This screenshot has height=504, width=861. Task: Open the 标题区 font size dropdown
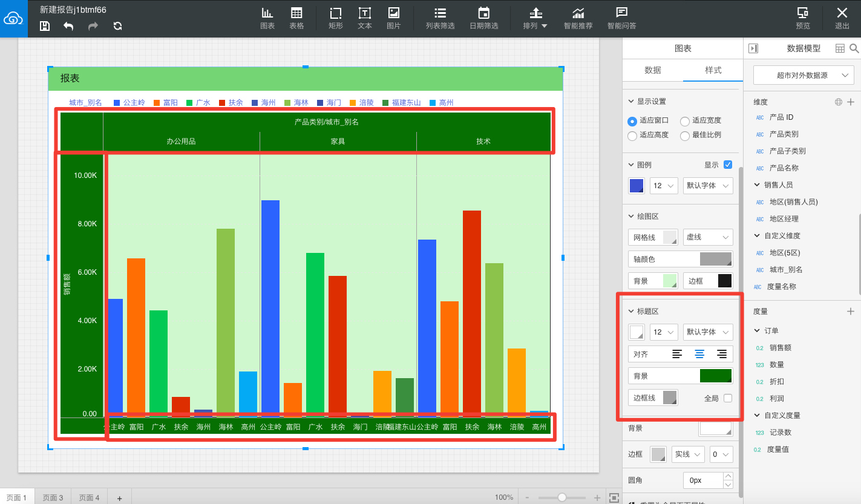coord(663,332)
